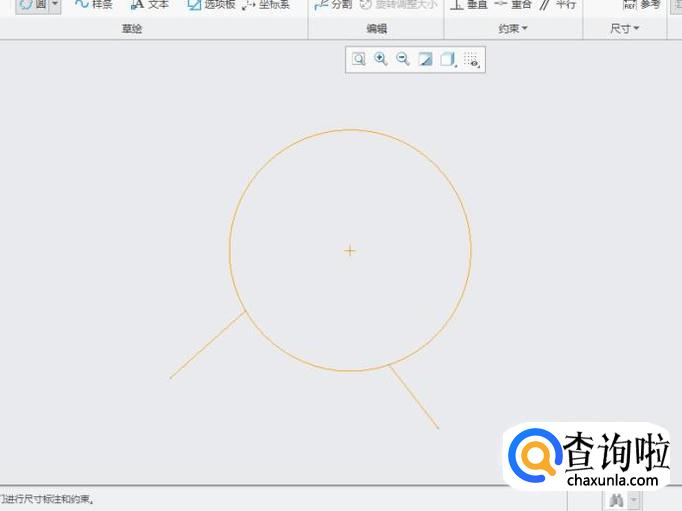Click the Zoom In magnifier icon

381,59
